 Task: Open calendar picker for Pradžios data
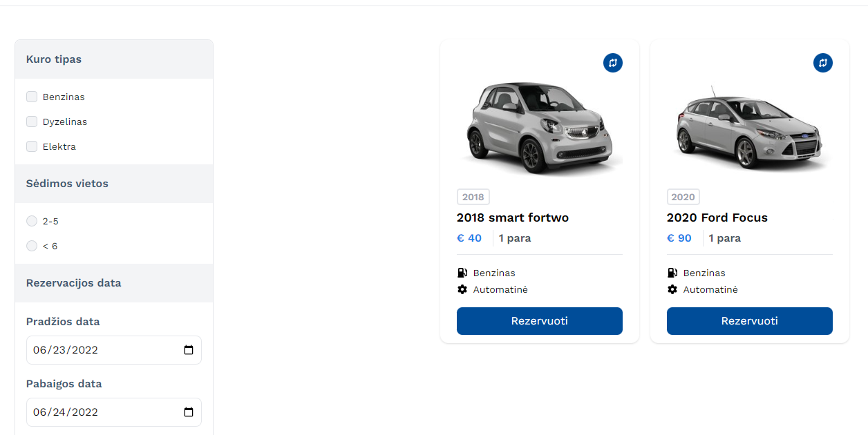tap(189, 350)
